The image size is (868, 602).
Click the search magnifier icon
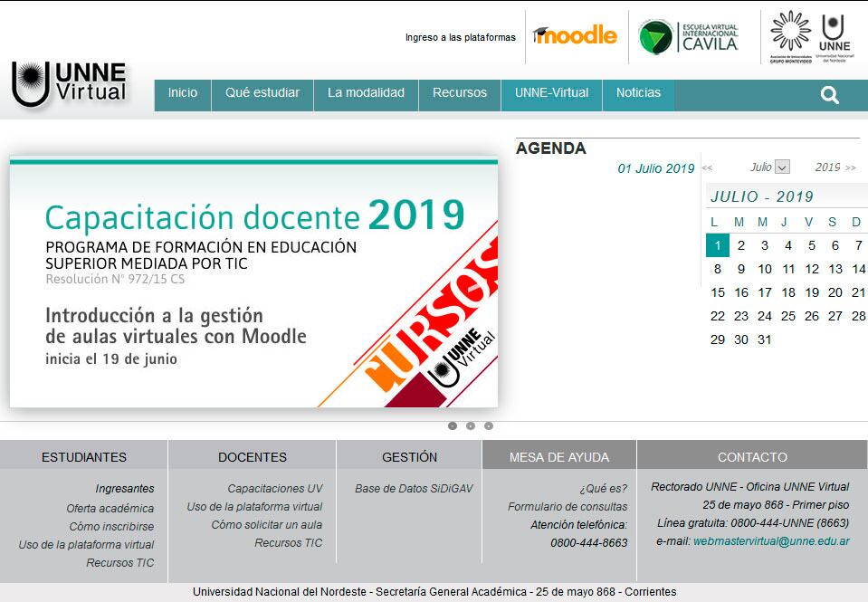[829, 95]
